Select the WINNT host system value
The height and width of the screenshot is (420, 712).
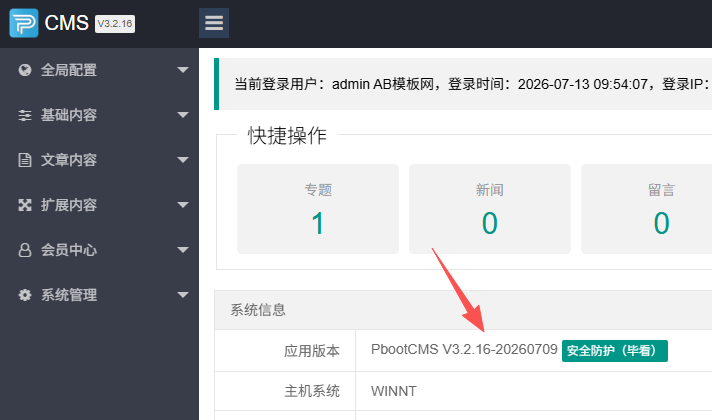[394, 391]
